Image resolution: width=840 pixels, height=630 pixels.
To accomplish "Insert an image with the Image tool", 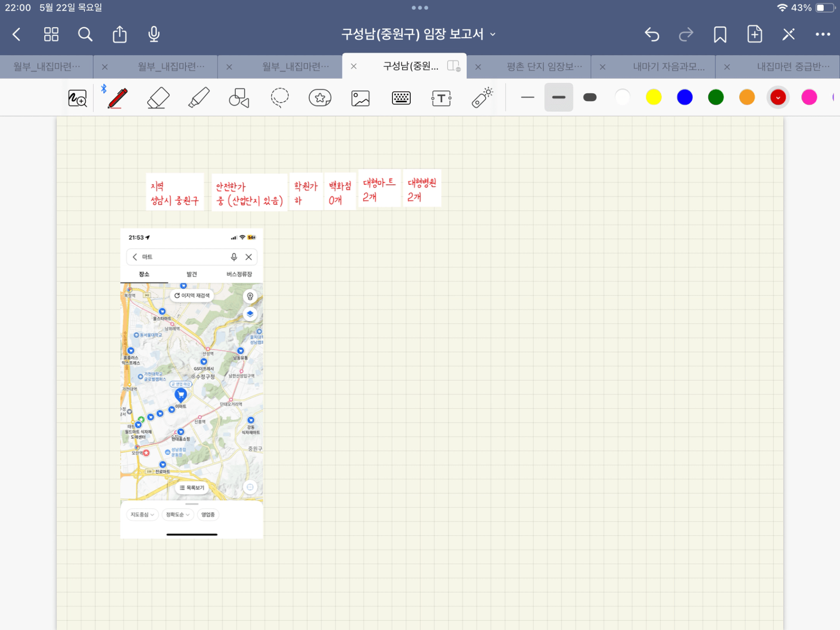I will pos(361,98).
